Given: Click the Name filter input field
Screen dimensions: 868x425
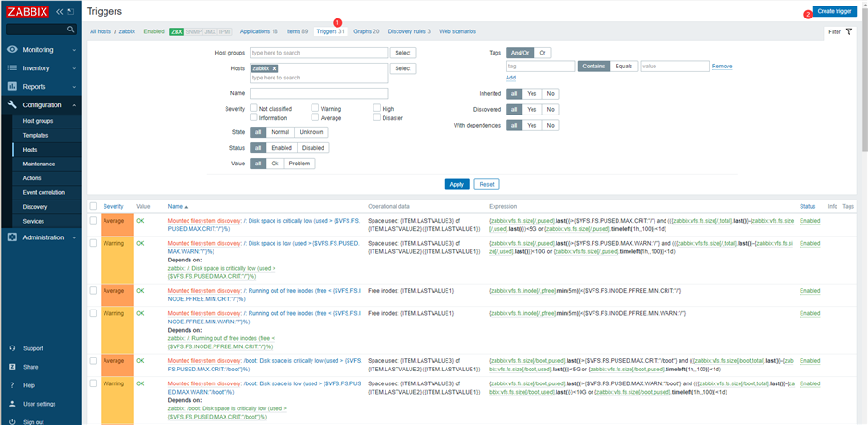Looking at the screenshot, I should point(318,93).
